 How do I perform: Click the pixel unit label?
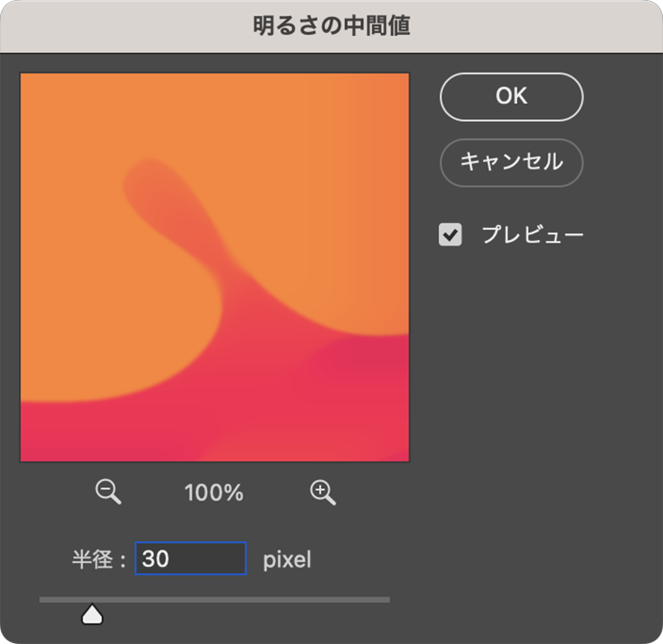pyautogui.click(x=287, y=561)
